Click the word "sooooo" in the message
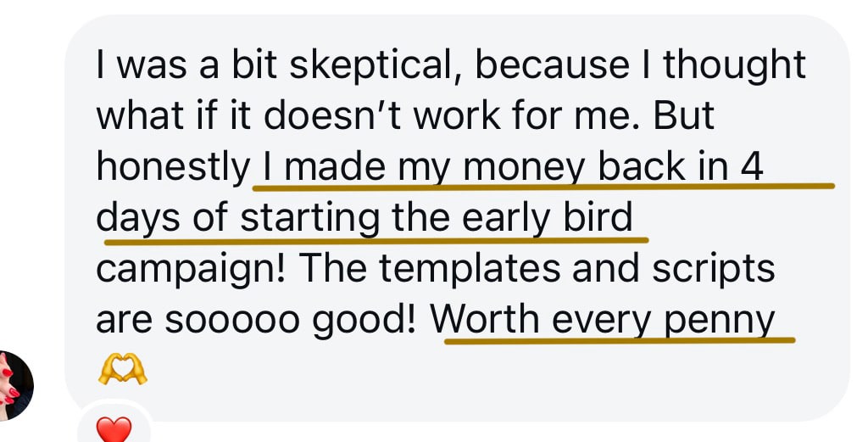 232,322
